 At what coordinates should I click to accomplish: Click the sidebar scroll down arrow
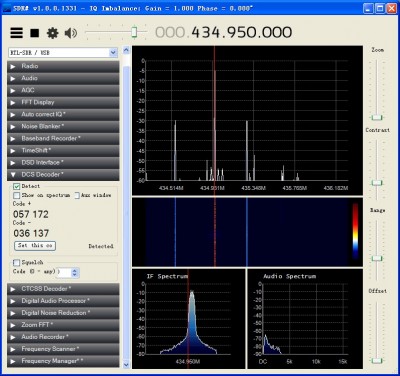(x=126, y=365)
